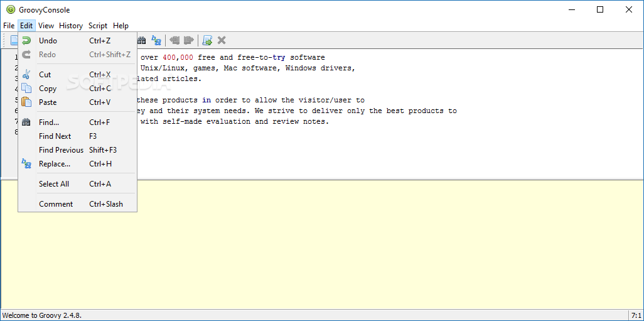Click the History Next toolbar arrow
Viewport: 644px width, 321px height.
188,40
